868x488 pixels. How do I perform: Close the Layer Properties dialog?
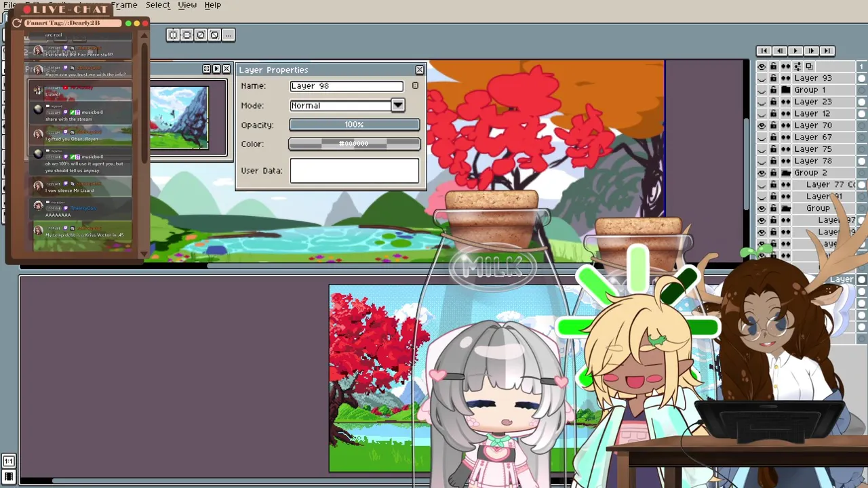[x=420, y=70]
